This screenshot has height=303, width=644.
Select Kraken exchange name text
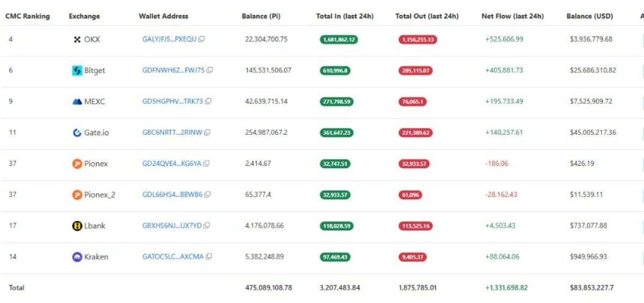pyautogui.click(x=96, y=257)
